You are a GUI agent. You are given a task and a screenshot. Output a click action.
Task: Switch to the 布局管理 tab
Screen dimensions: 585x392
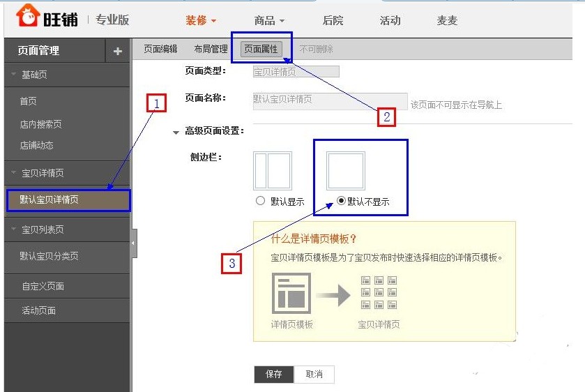tap(211, 50)
